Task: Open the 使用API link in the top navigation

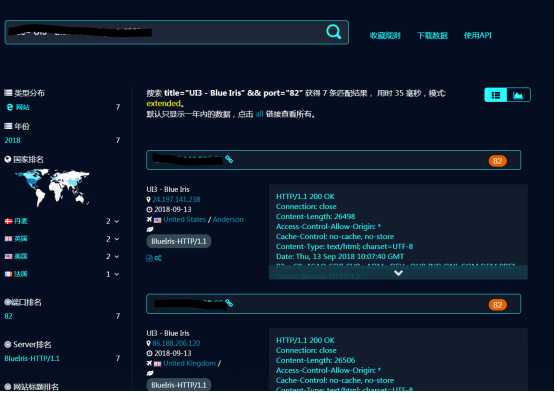Action: [477, 35]
